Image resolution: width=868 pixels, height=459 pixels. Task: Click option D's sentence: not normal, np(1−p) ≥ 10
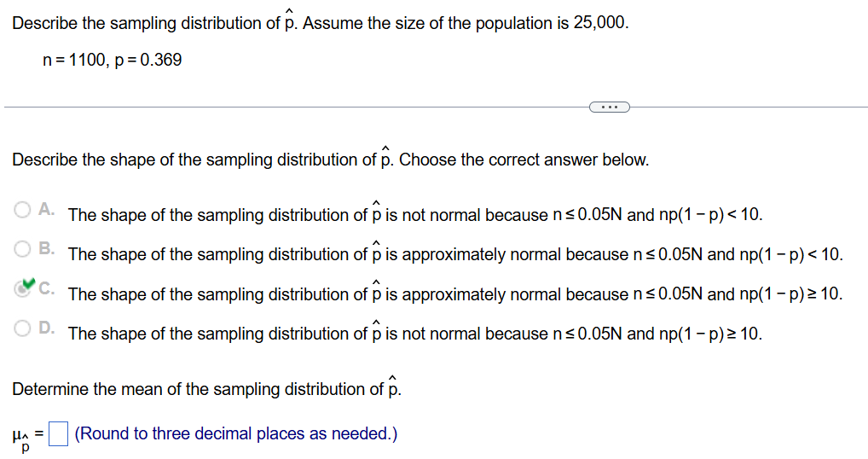(x=415, y=334)
